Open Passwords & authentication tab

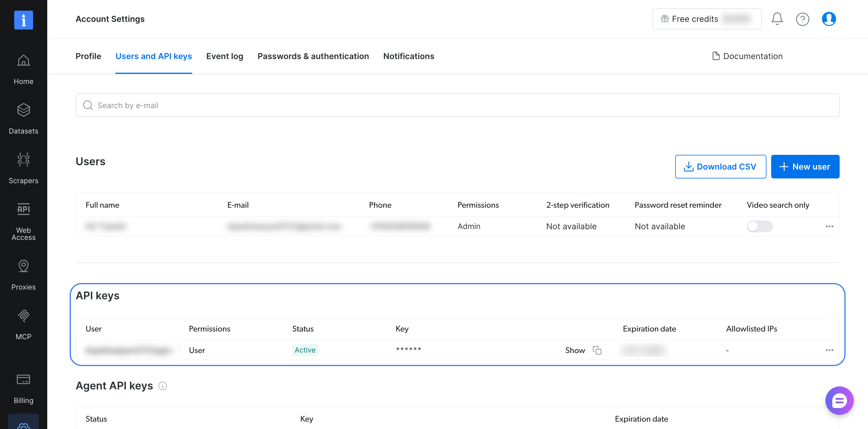pyautogui.click(x=313, y=56)
